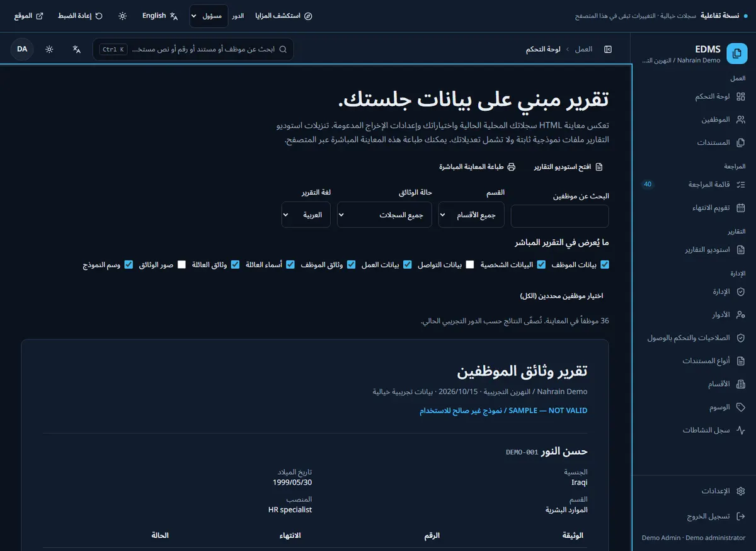
Task: Click employee name حسن النور
Action: click(x=564, y=452)
